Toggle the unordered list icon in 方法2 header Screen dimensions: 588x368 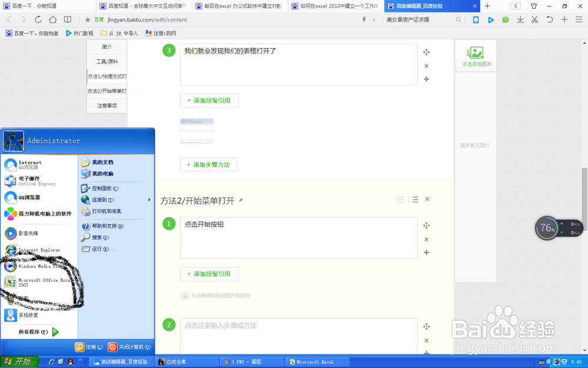point(414,199)
